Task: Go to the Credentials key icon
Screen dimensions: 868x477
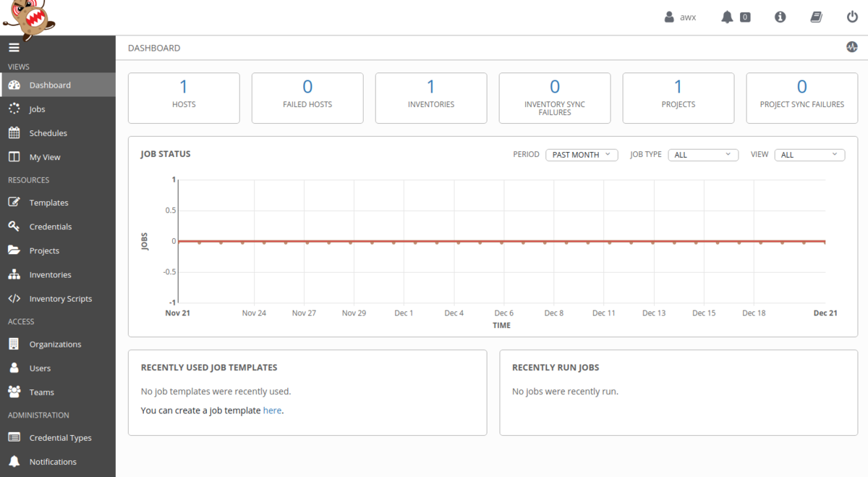Action: [x=14, y=227]
